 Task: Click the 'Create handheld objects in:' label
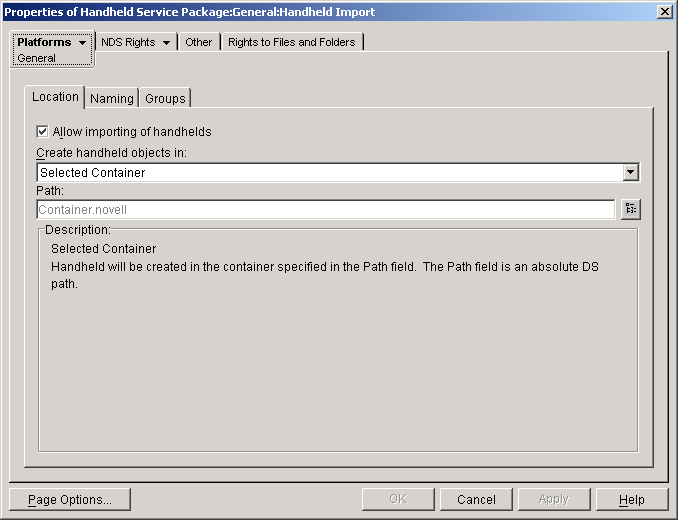pyautogui.click(x=111, y=153)
